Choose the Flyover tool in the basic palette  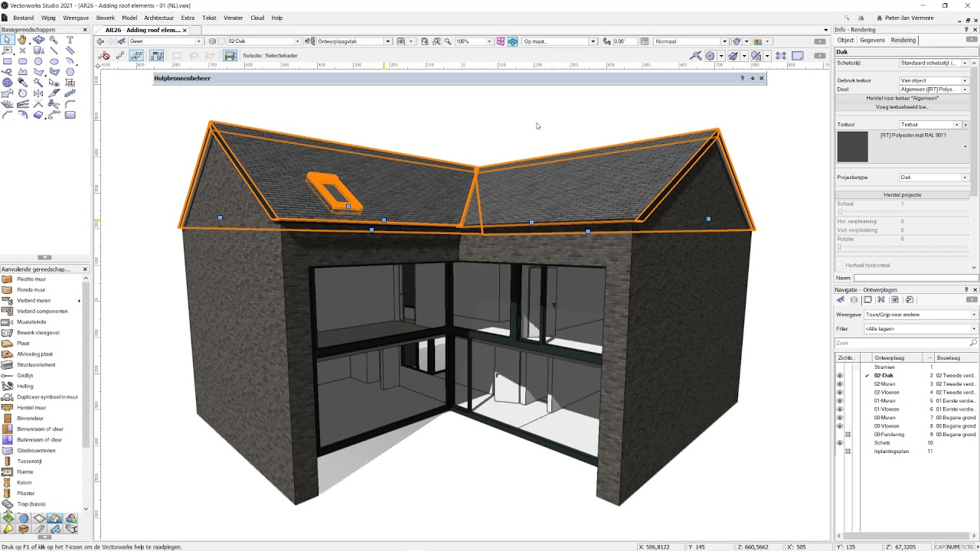tap(38, 39)
